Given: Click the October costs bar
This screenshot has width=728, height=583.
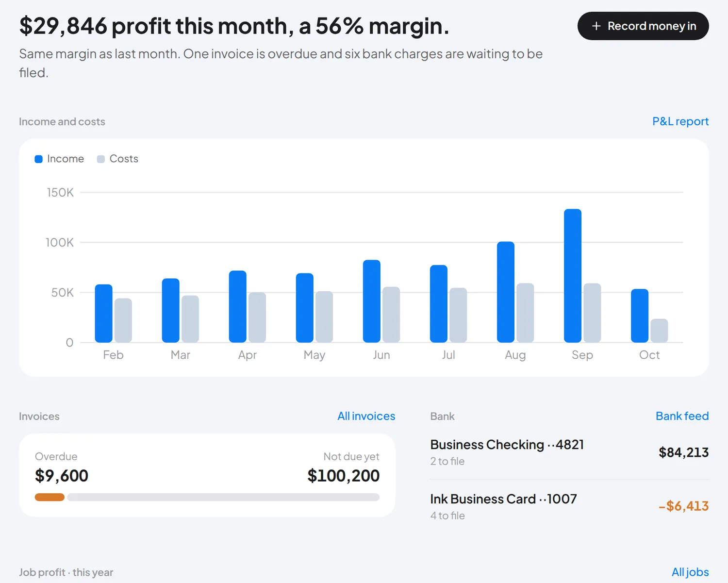Looking at the screenshot, I should [659, 331].
